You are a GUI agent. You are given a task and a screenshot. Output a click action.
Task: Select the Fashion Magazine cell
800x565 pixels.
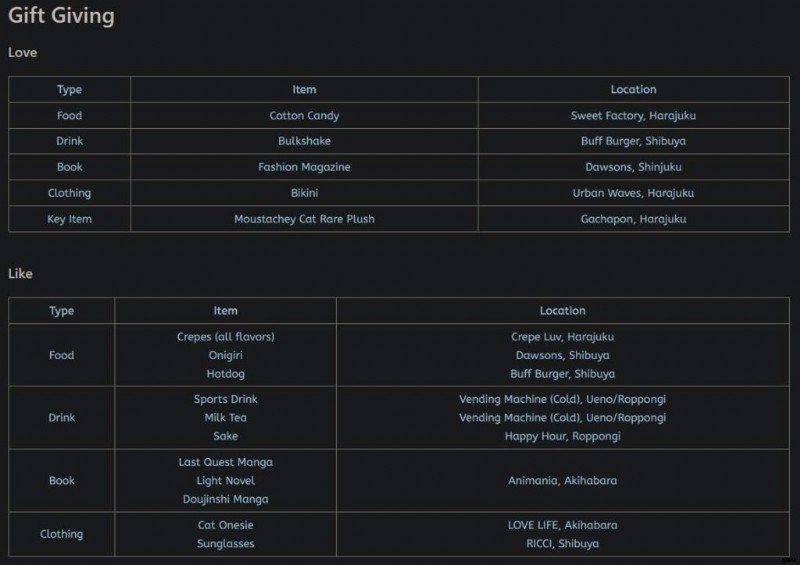(x=304, y=167)
